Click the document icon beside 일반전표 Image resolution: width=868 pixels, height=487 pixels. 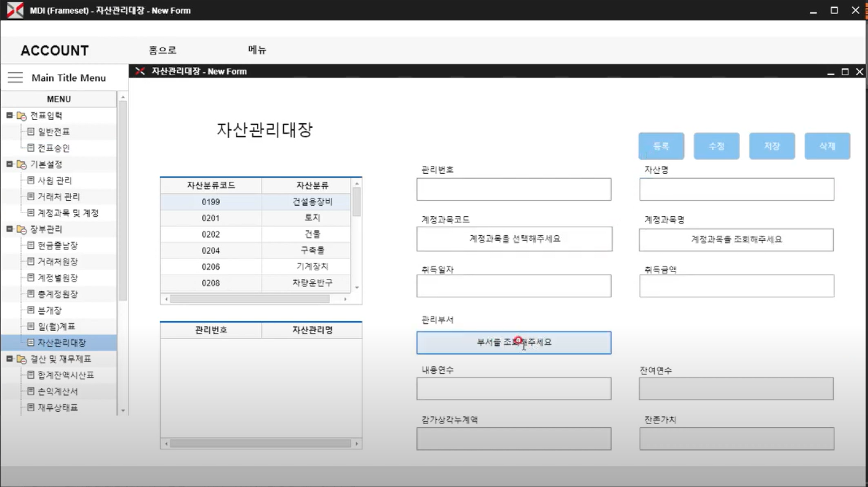click(31, 132)
